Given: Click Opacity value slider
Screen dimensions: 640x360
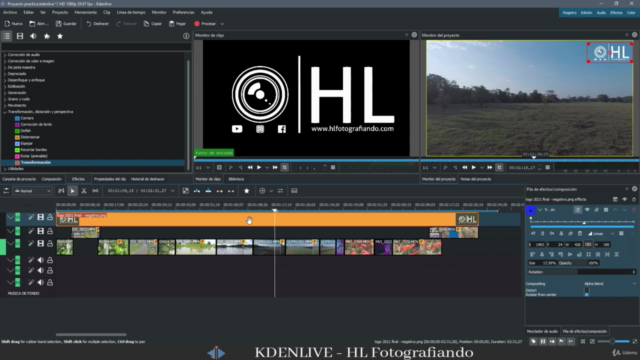Looking at the screenshot, I should (579, 263).
